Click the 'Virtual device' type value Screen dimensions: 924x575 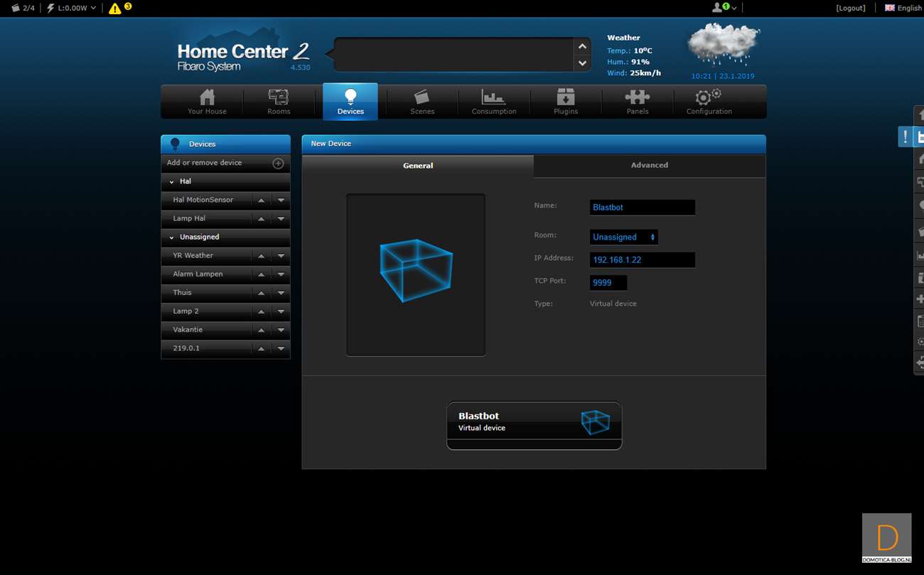pos(613,303)
